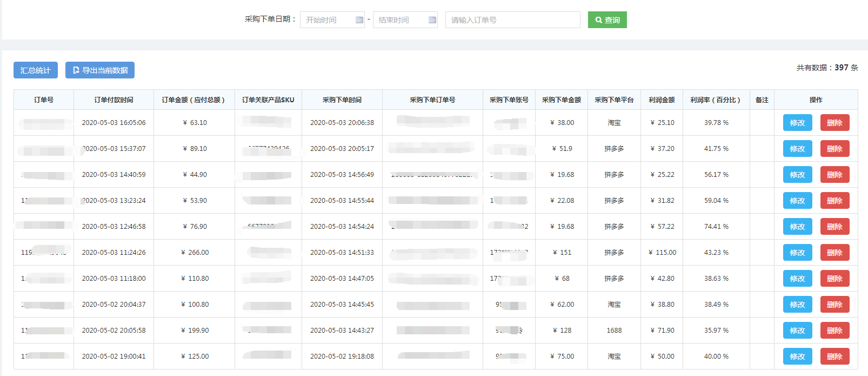The image size is (868, 376).
Task: Open calendar icon in end time field
Action: click(x=432, y=20)
